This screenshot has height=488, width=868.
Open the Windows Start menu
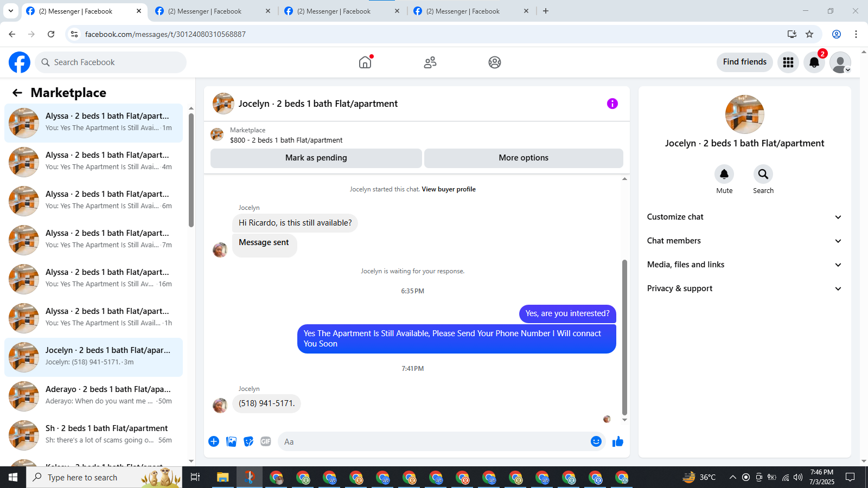[13, 477]
